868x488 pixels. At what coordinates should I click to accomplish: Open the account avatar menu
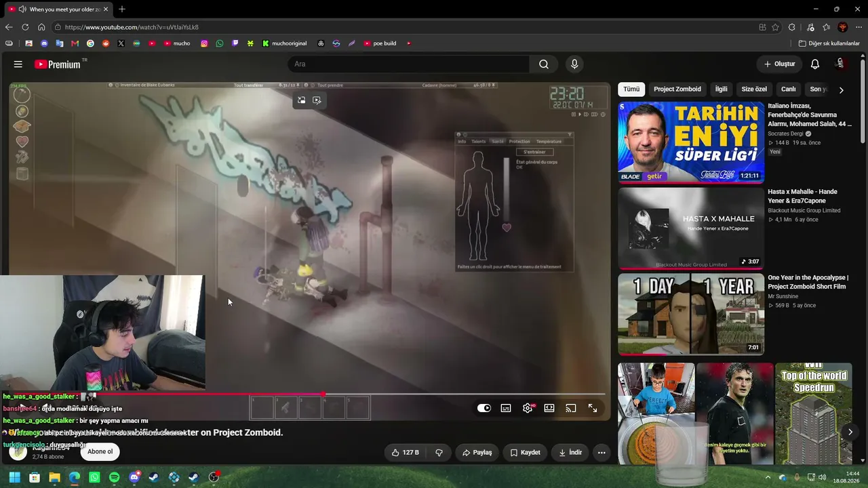841,64
